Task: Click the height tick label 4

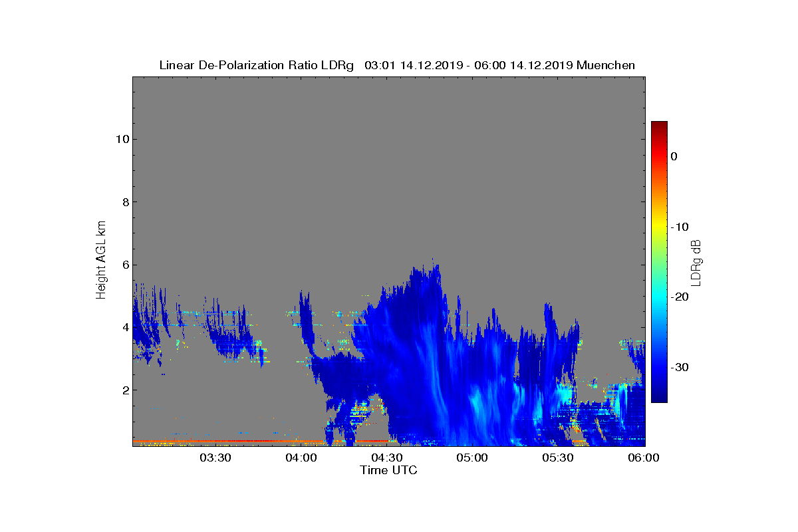Action: 124,327
